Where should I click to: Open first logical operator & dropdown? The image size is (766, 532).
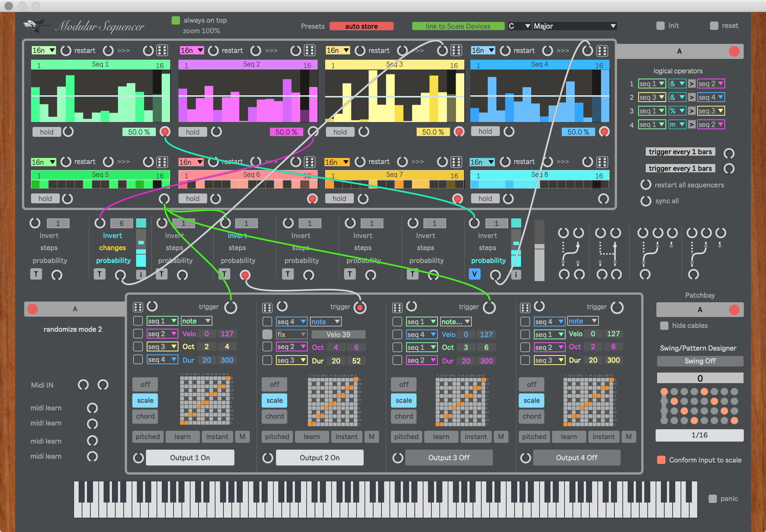(x=677, y=84)
